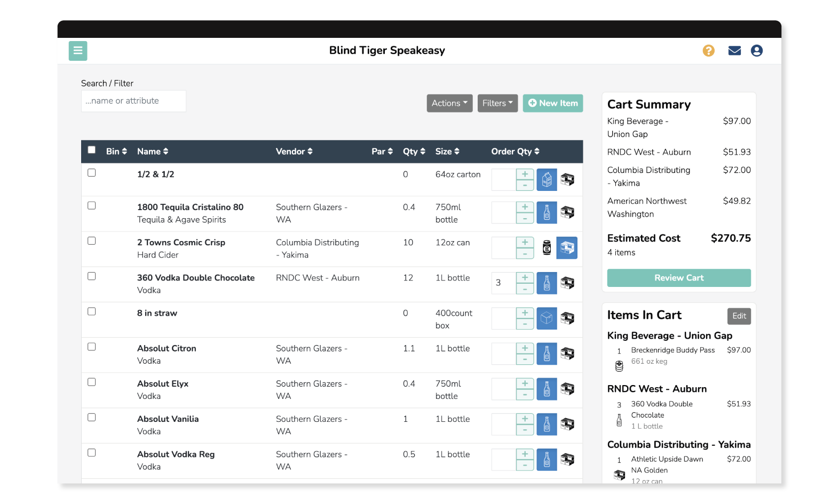Open the hamburger menu
Screen dimensions: 839x504
pos(78,51)
